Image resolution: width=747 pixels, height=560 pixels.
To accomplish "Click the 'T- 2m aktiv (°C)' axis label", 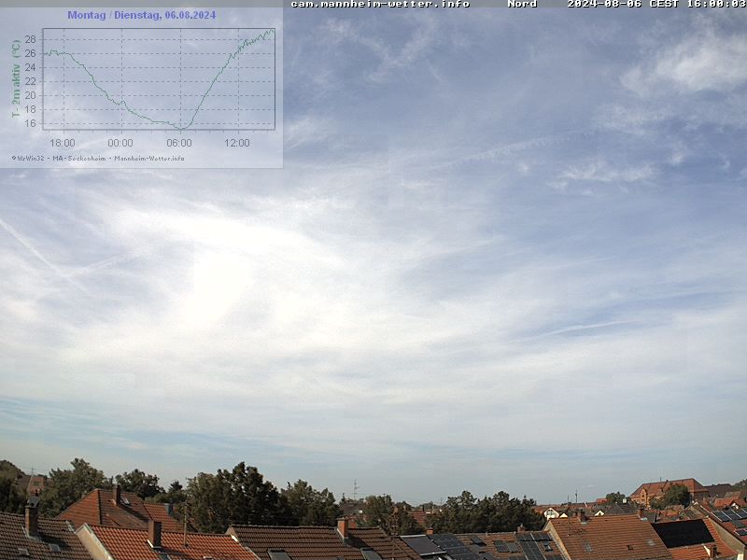I will click(16, 78).
